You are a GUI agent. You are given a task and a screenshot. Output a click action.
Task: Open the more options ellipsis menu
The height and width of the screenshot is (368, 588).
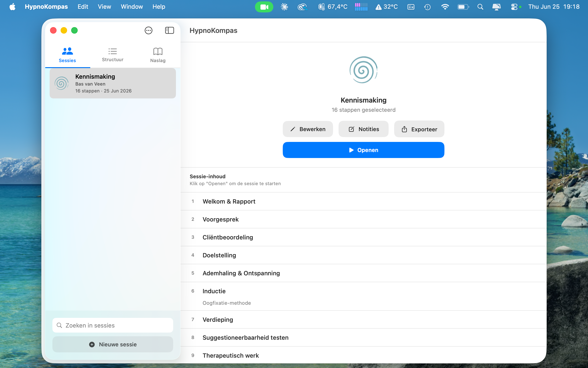pos(148,30)
